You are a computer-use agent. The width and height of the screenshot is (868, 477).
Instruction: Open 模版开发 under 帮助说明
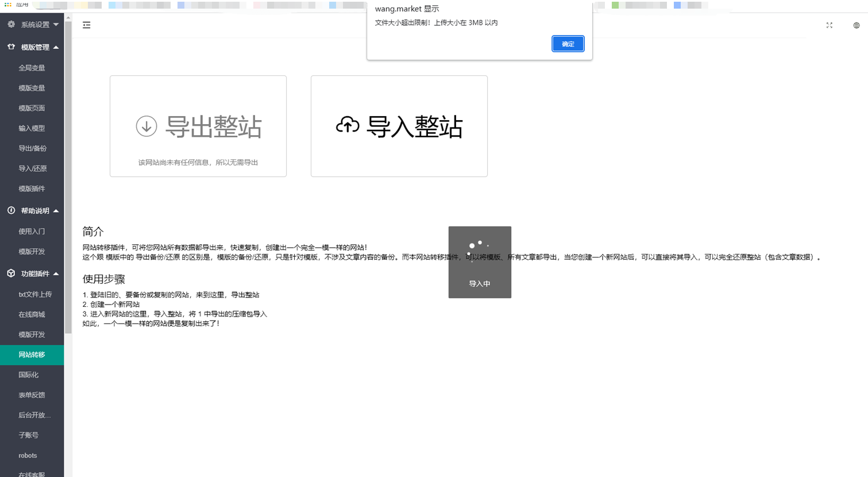coord(32,251)
